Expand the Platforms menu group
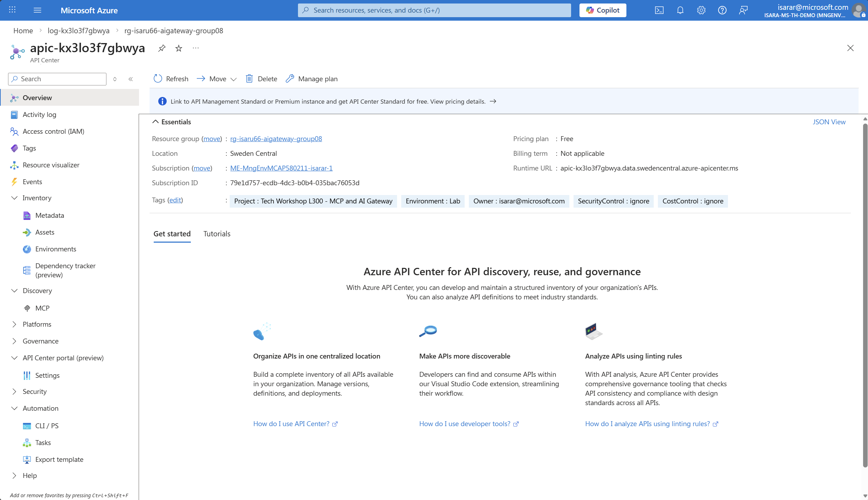The image size is (868, 500). click(x=14, y=324)
